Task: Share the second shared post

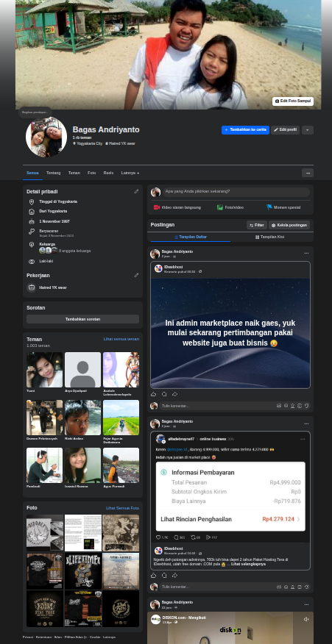Action: (x=175, y=576)
